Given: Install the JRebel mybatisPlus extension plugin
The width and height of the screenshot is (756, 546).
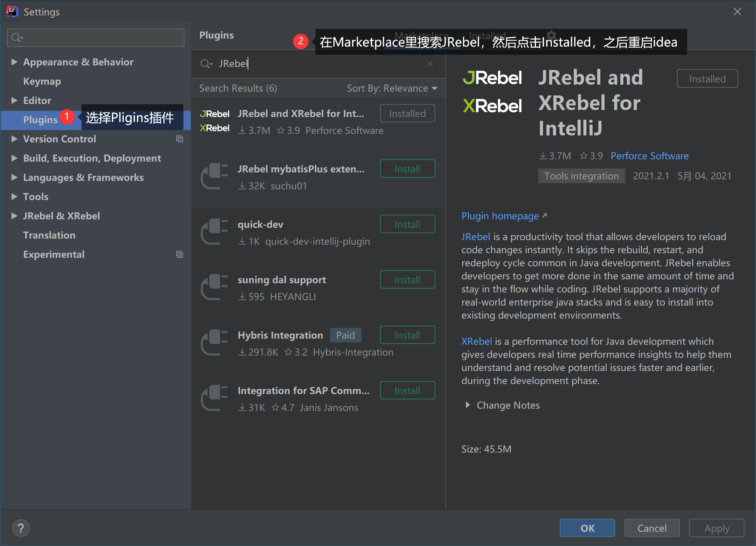Looking at the screenshot, I should click(x=407, y=169).
